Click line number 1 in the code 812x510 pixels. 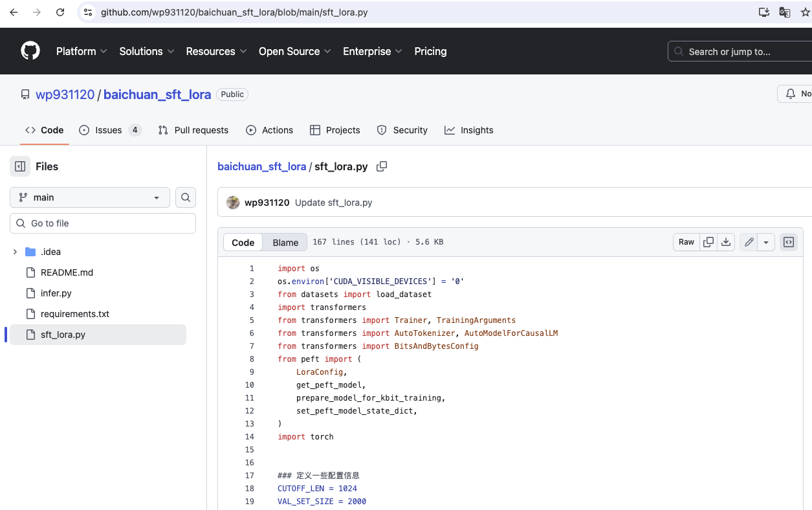point(252,269)
